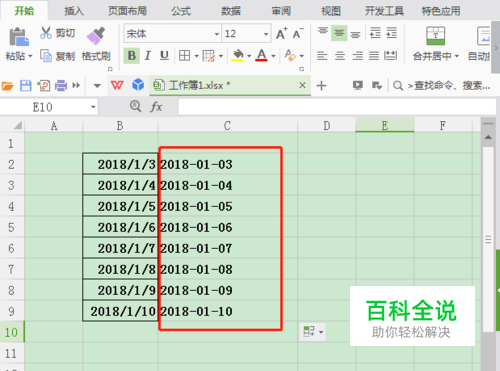Viewport: 500px width, 371px height.
Task: Center text horizontally
Action: [x=340, y=56]
